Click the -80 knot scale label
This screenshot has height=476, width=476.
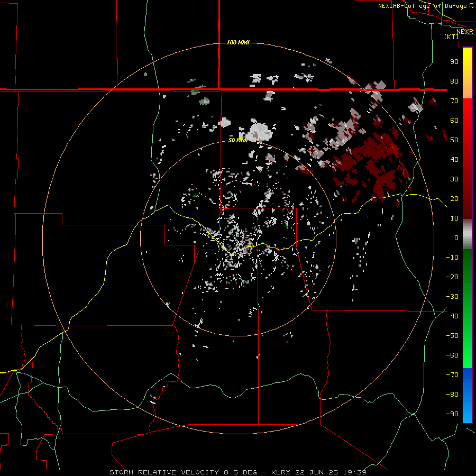(x=452, y=395)
